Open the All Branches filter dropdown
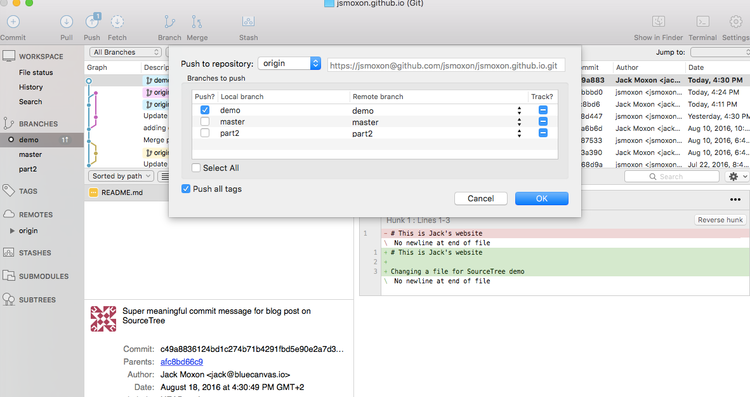This screenshot has width=750, height=397. [x=125, y=52]
